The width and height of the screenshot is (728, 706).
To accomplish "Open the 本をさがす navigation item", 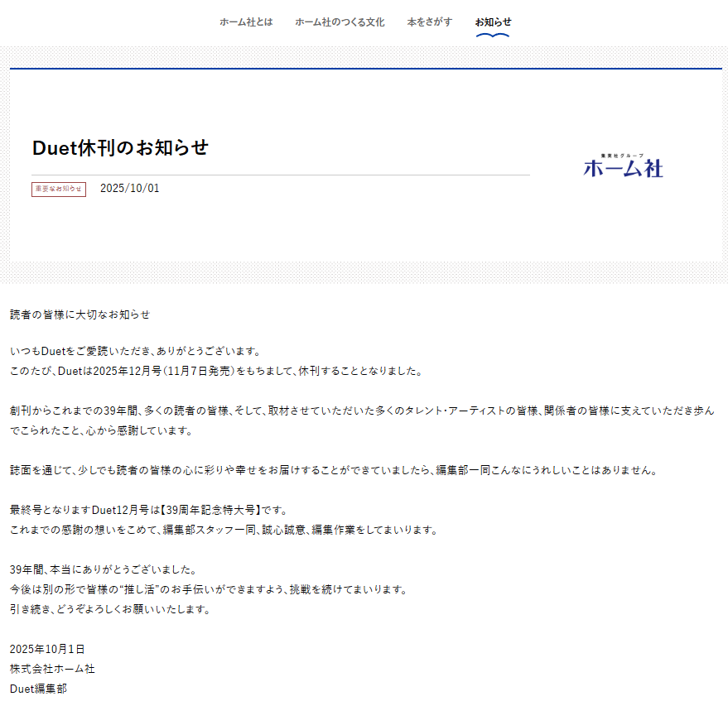I will point(430,22).
